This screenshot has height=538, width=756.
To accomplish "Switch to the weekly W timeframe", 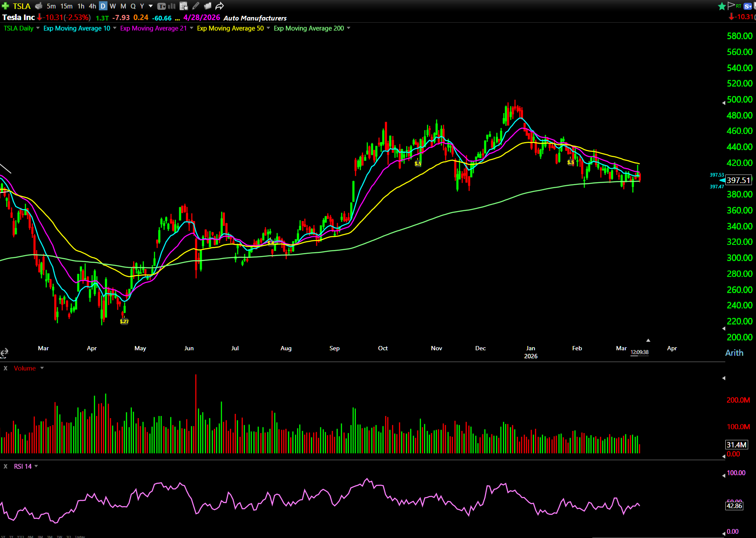I will (113, 6).
